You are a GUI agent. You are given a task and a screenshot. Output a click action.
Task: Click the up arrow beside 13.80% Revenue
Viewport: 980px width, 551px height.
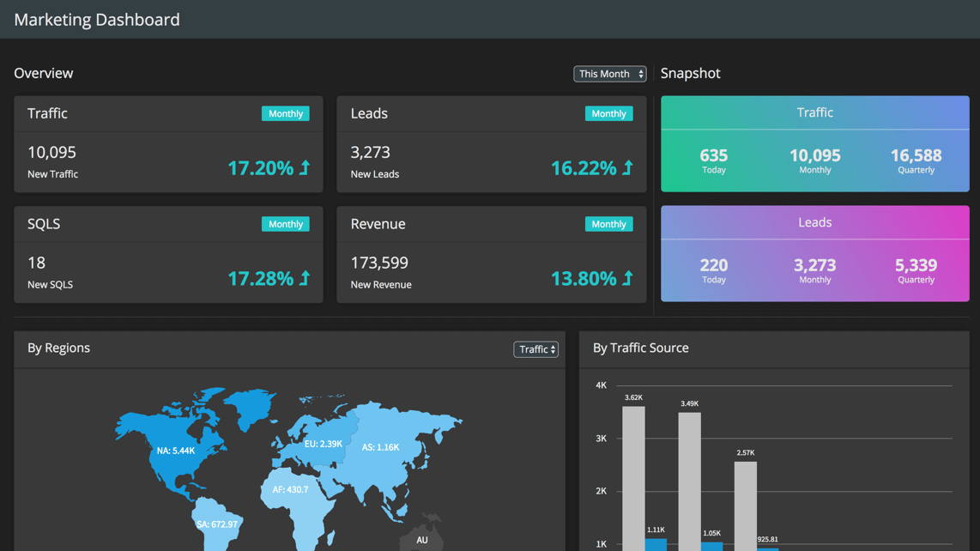click(628, 278)
